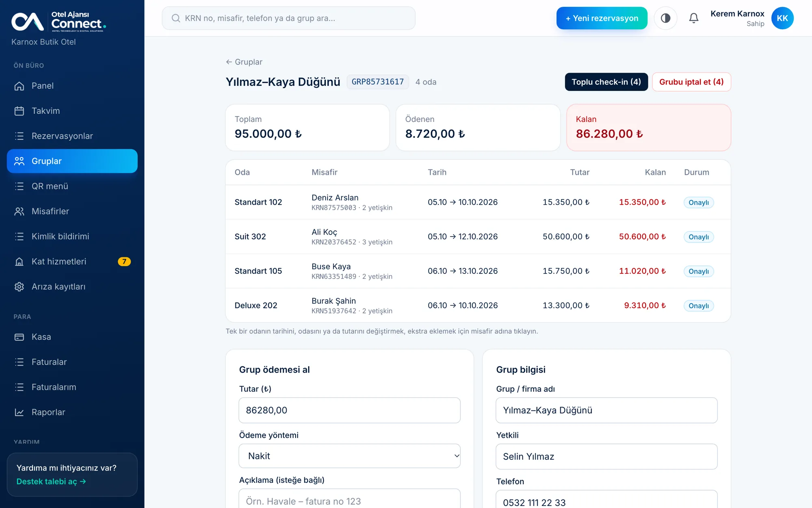Expand the Ödeme yöntemi Nakit dropdown
Screen dimensions: 812x508
(350, 456)
